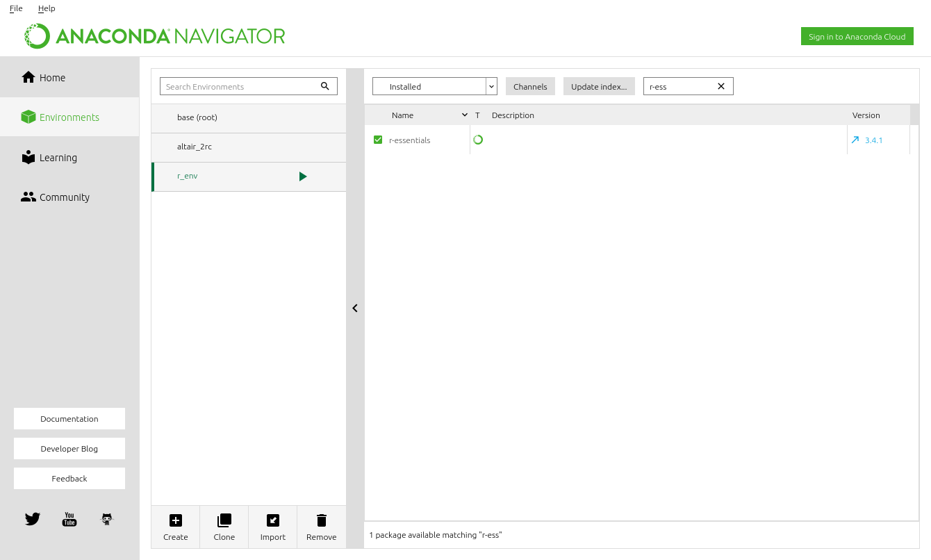Open the Learning tab
This screenshot has width=931, height=560.
[69, 158]
